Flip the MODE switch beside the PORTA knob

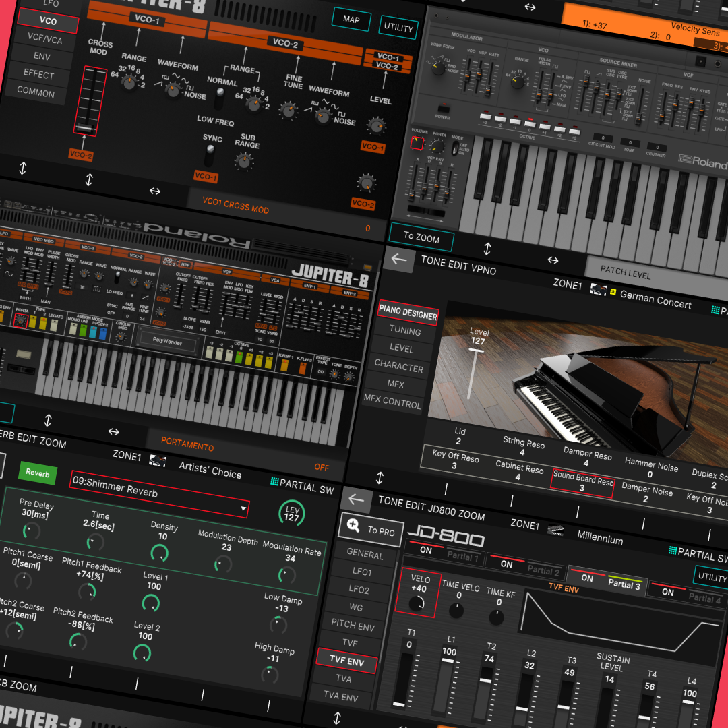click(x=456, y=148)
